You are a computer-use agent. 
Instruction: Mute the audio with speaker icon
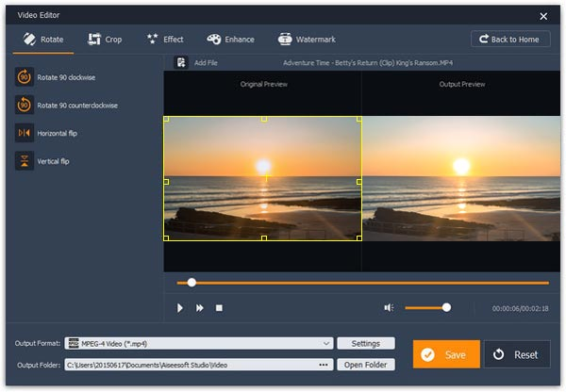389,308
